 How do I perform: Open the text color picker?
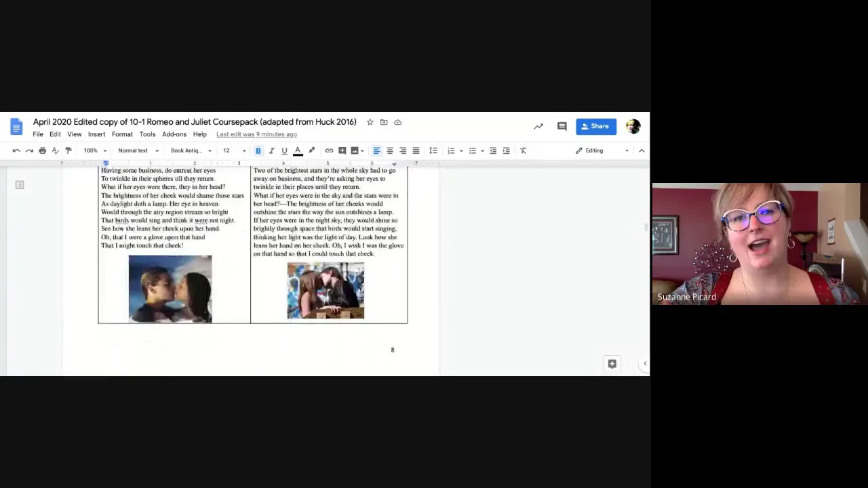coord(298,150)
